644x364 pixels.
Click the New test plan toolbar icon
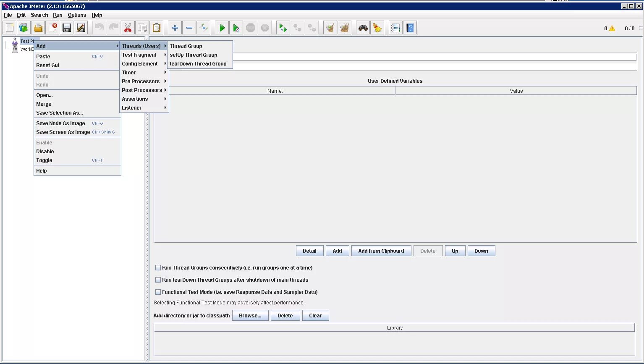point(10,28)
